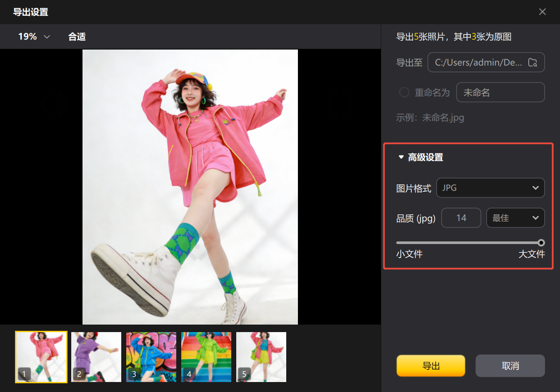Click 合适 to fit the preview

coord(77,37)
